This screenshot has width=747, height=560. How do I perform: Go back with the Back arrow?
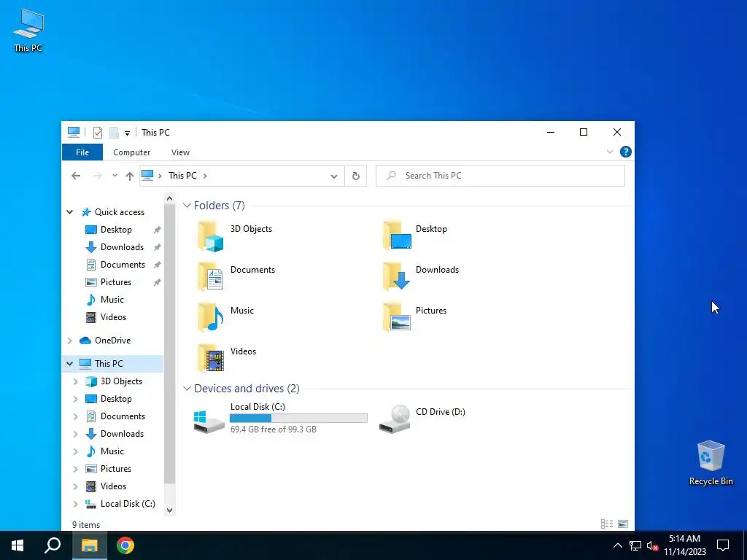[x=76, y=176]
